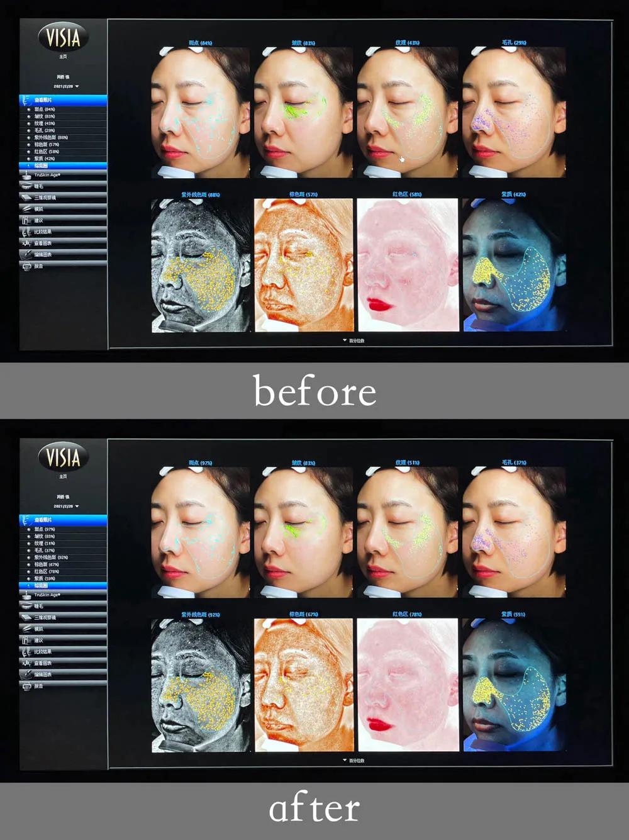Click the report (报告) printer icon in the after screen
The image size is (629, 840).
26,686
